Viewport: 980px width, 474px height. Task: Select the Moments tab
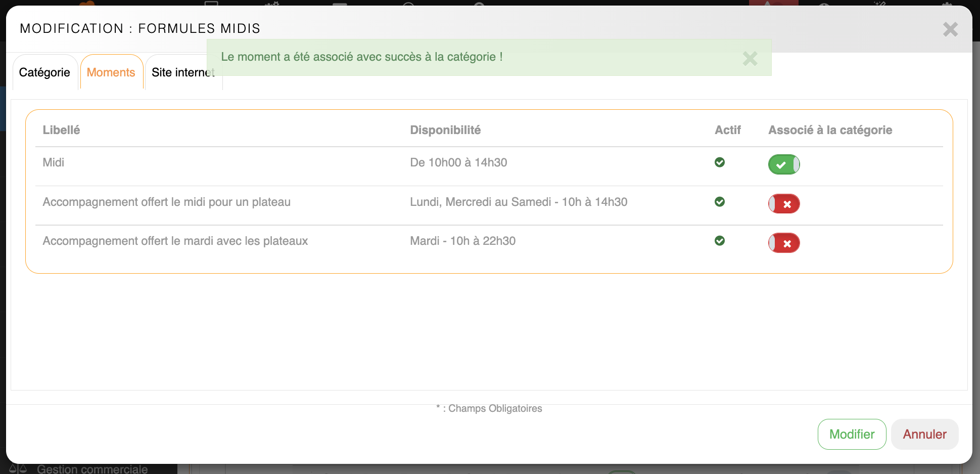point(111,73)
